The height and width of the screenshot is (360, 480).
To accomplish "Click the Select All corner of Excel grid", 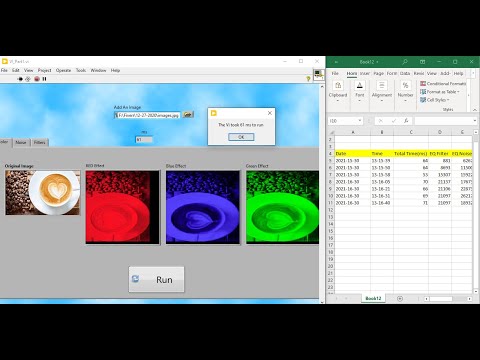I will coord(331,132).
